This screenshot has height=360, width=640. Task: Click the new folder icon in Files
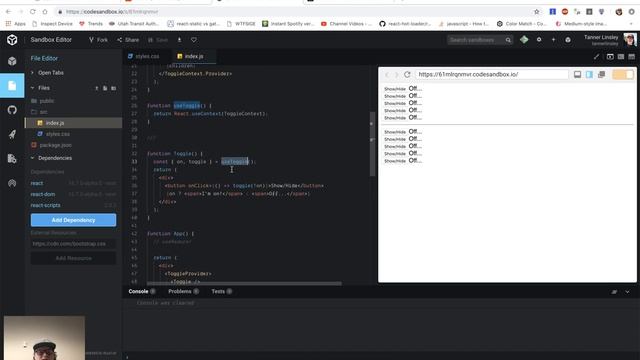pyautogui.click(x=113, y=88)
